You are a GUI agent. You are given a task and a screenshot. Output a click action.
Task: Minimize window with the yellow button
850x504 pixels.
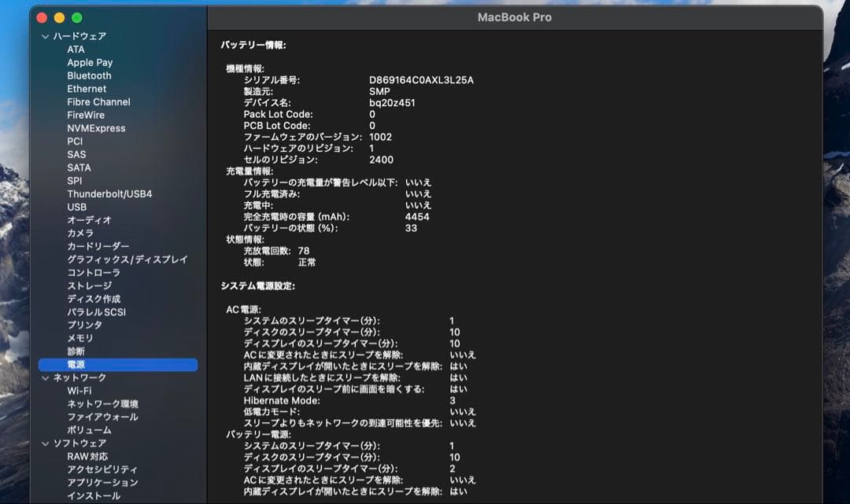pos(60,18)
